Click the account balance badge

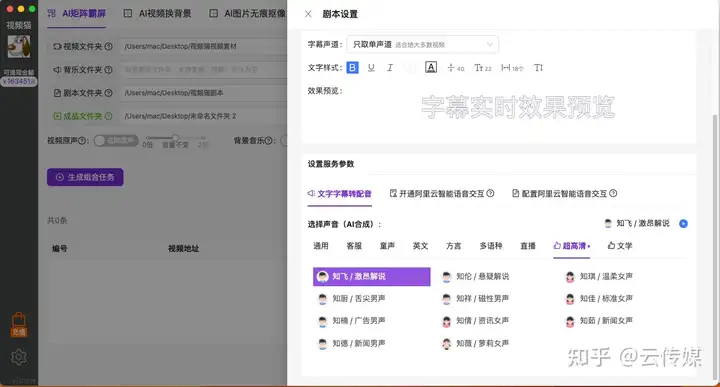coord(19,81)
